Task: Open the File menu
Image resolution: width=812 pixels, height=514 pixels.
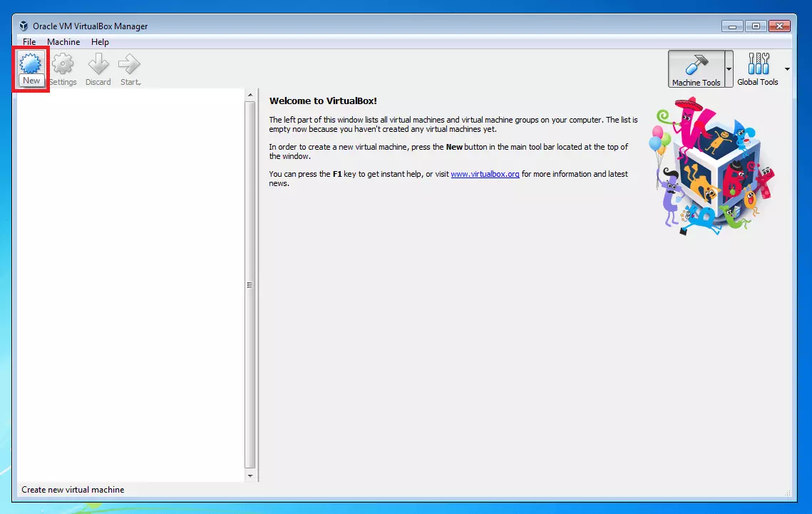Action: point(29,42)
